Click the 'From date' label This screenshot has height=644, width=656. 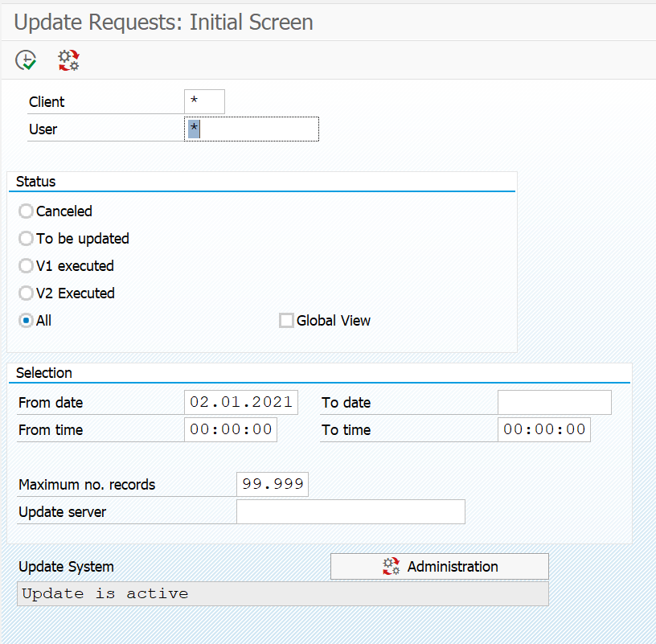[51, 403]
